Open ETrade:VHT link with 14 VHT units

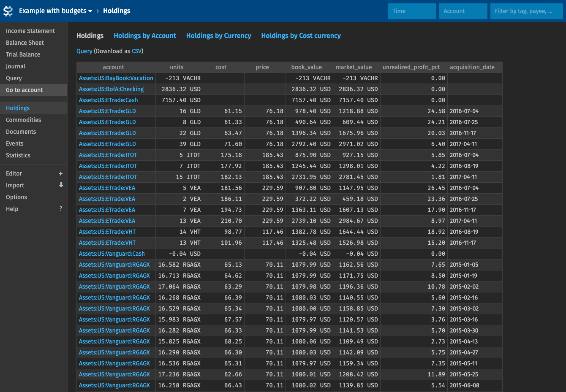[x=107, y=232]
